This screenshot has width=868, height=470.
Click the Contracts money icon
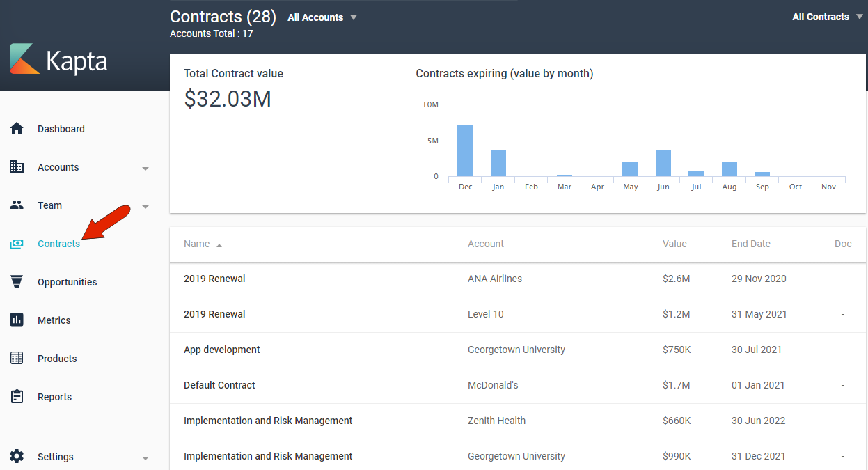point(17,244)
